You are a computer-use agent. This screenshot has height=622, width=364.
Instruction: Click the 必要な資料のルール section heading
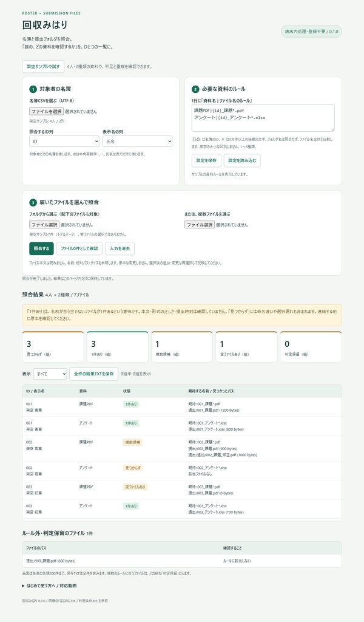[x=223, y=89]
